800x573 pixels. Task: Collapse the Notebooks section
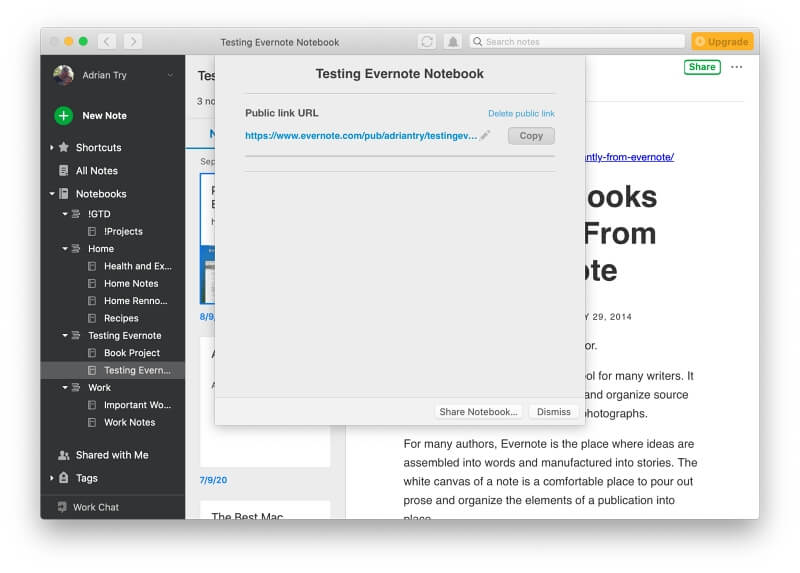coord(52,194)
